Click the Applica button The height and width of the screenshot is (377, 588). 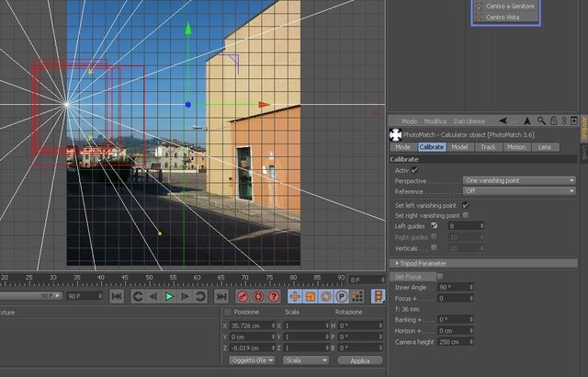[360, 360]
